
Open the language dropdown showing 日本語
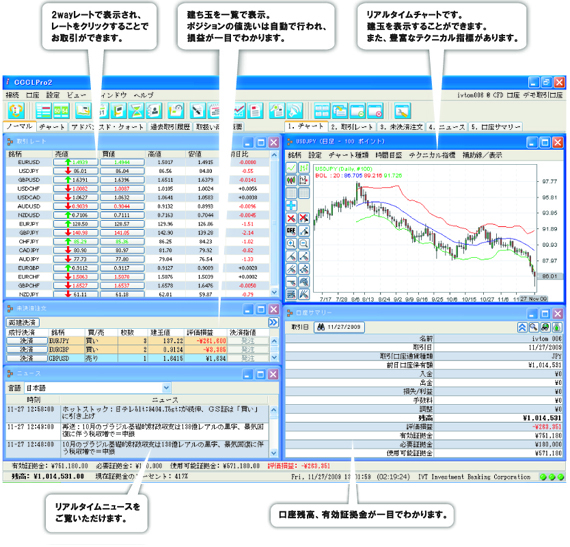tap(98, 388)
